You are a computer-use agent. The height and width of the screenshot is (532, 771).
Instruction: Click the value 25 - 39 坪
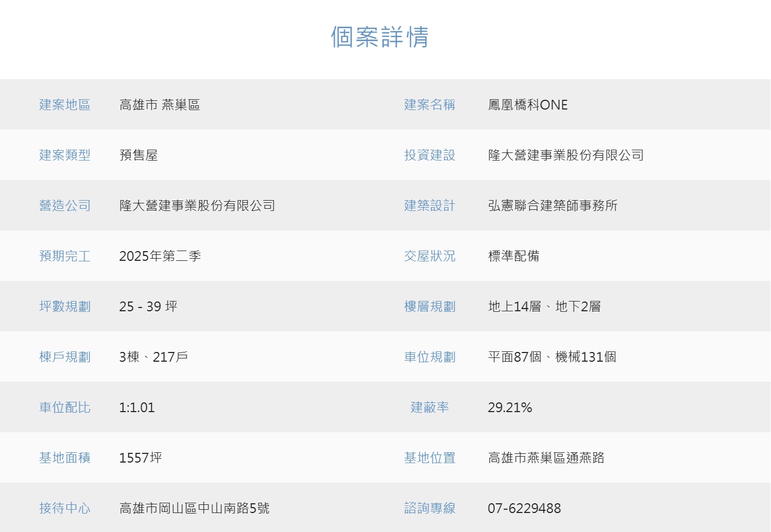click(148, 306)
